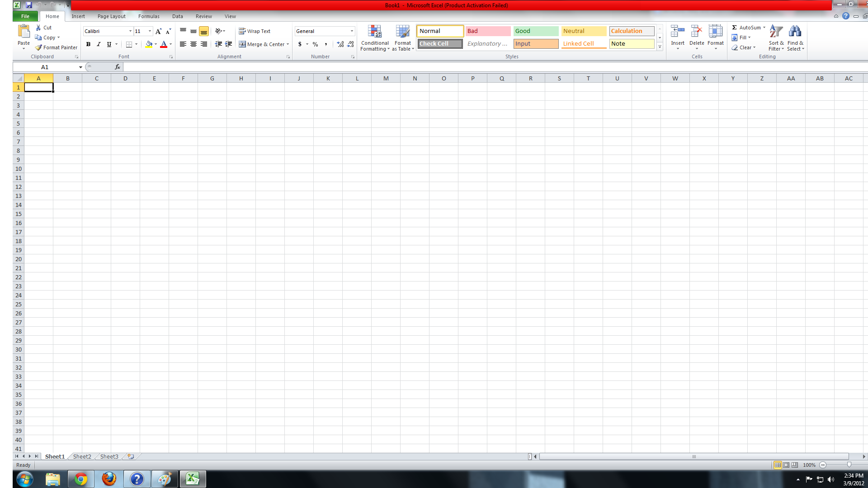The height and width of the screenshot is (488, 868).
Task: Click the Increase Decimal icon
Action: [340, 44]
